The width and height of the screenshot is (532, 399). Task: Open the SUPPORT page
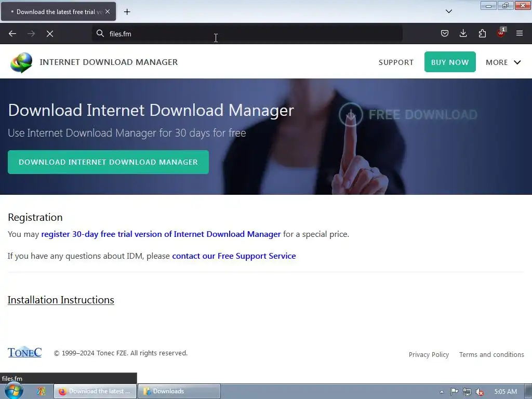click(396, 62)
